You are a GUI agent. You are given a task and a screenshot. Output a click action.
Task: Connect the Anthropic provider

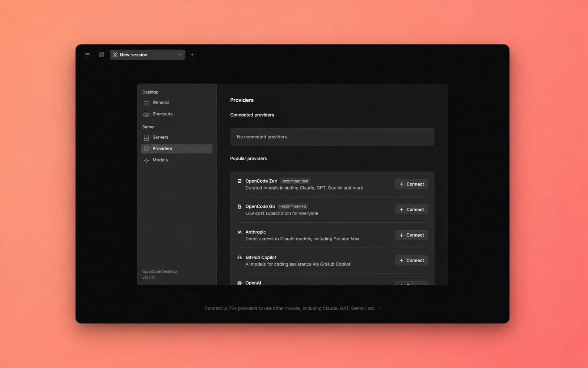pos(411,235)
